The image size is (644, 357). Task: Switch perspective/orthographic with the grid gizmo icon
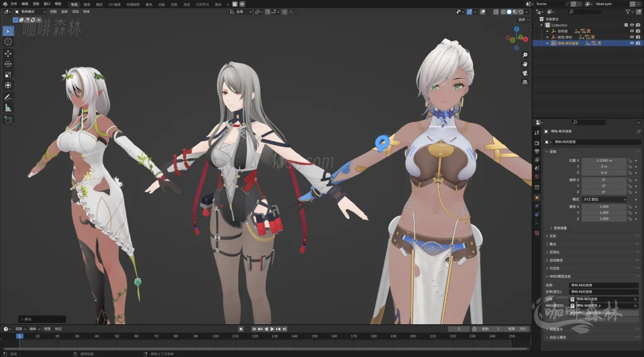pos(525,82)
